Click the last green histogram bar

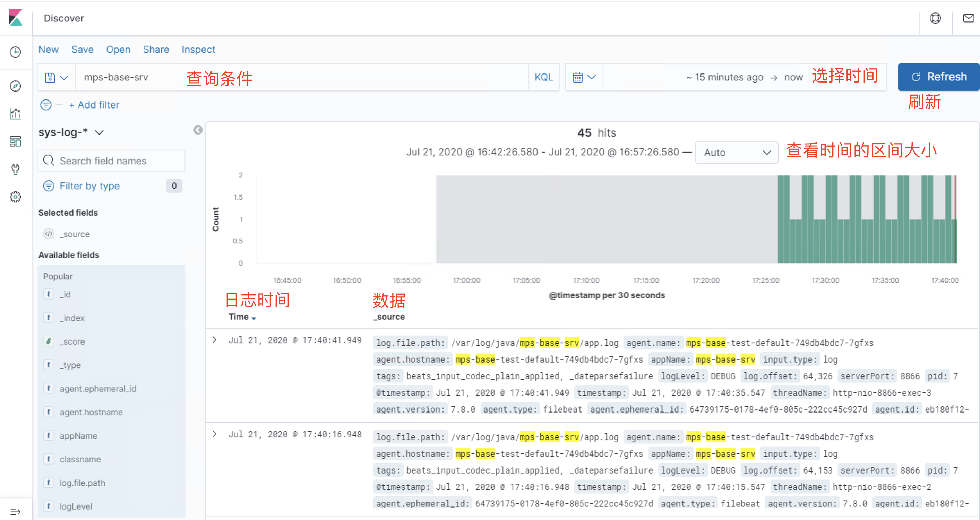point(953,241)
